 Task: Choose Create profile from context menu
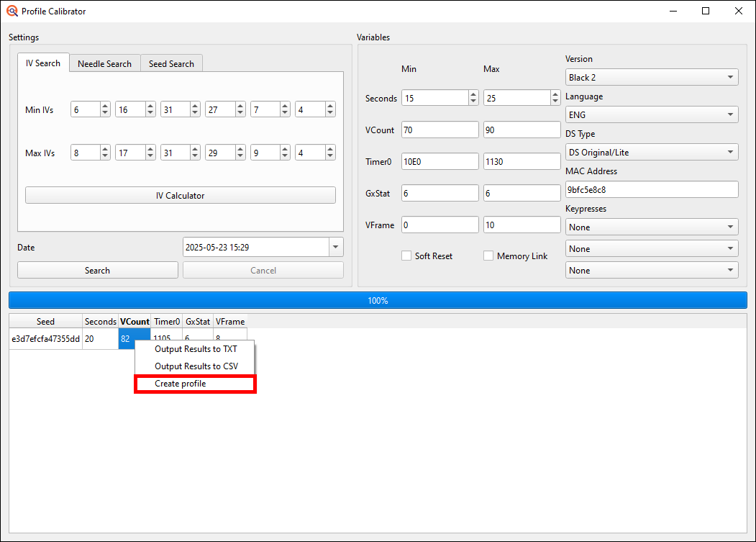point(195,384)
